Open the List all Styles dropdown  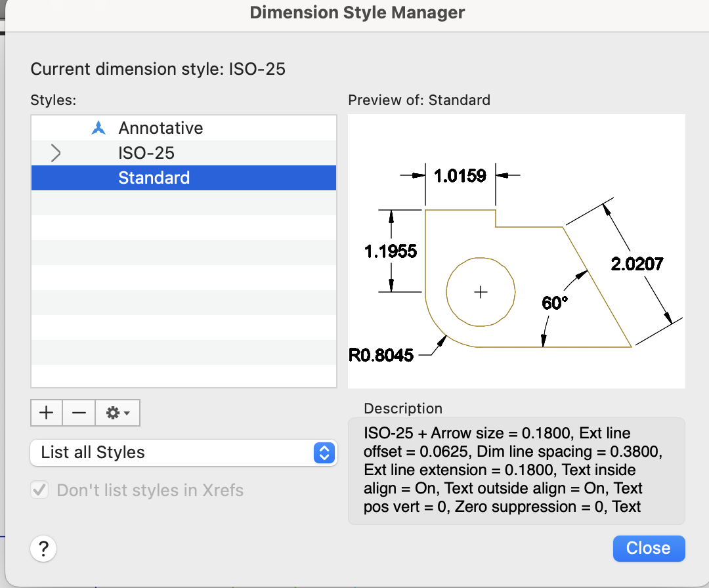(x=184, y=453)
